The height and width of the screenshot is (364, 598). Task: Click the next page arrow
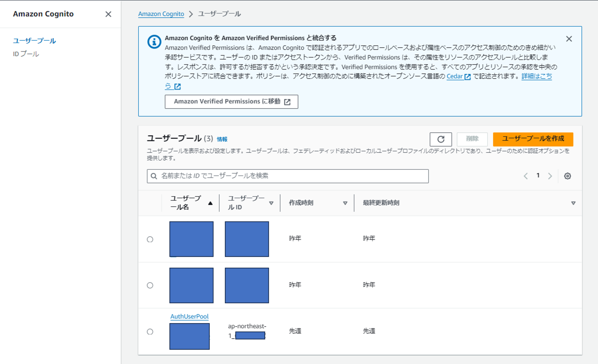pyautogui.click(x=550, y=176)
